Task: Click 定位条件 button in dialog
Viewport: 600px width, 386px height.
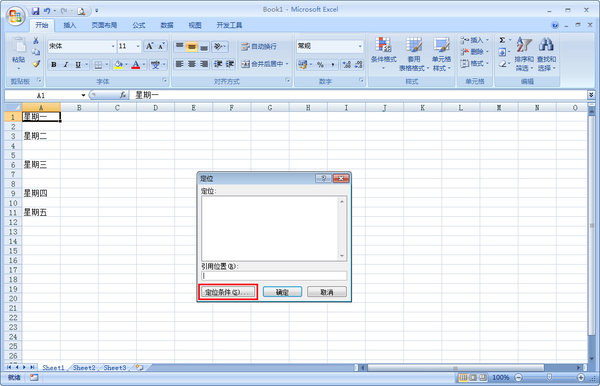Action: pos(228,292)
